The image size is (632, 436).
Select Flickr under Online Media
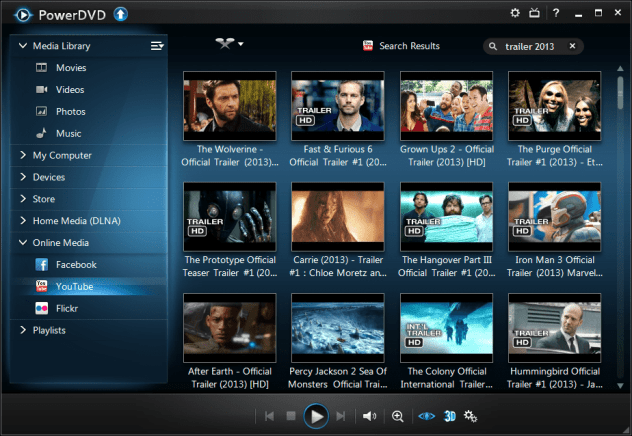[69, 308]
